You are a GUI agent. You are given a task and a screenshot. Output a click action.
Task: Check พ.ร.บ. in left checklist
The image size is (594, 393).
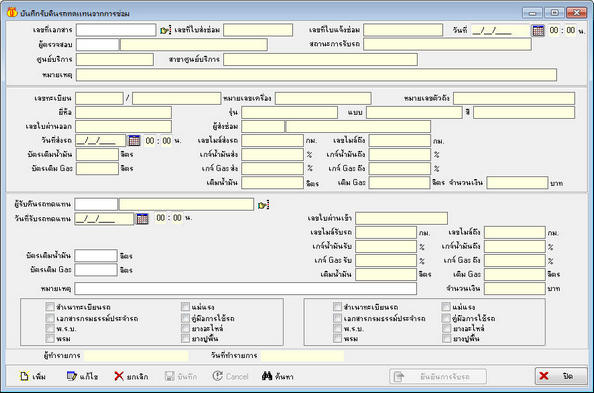pos(50,328)
